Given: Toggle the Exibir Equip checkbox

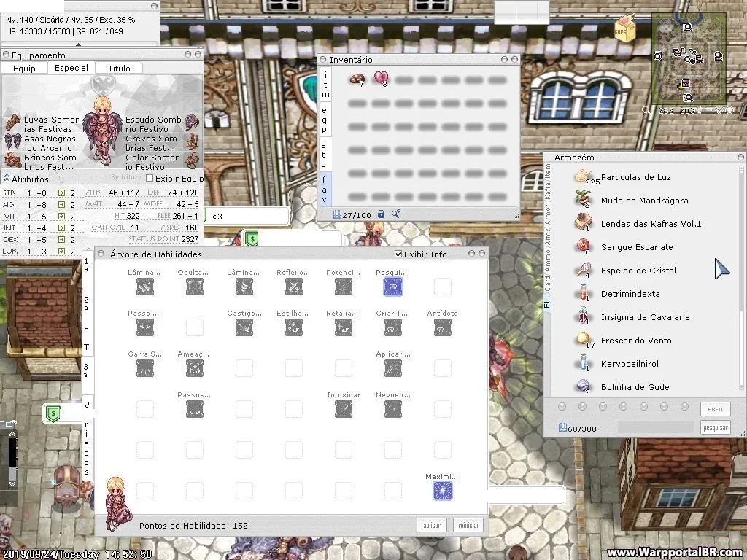Looking at the screenshot, I should (150, 178).
